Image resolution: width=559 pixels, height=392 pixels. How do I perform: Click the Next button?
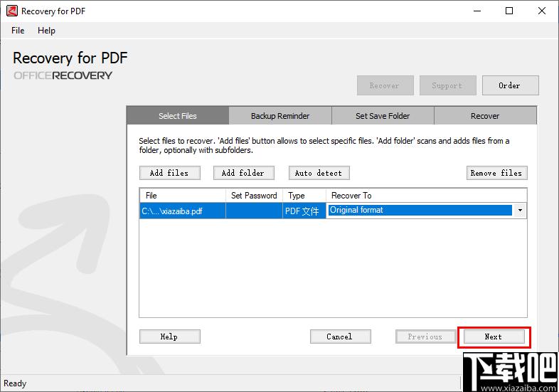[x=494, y=337]
